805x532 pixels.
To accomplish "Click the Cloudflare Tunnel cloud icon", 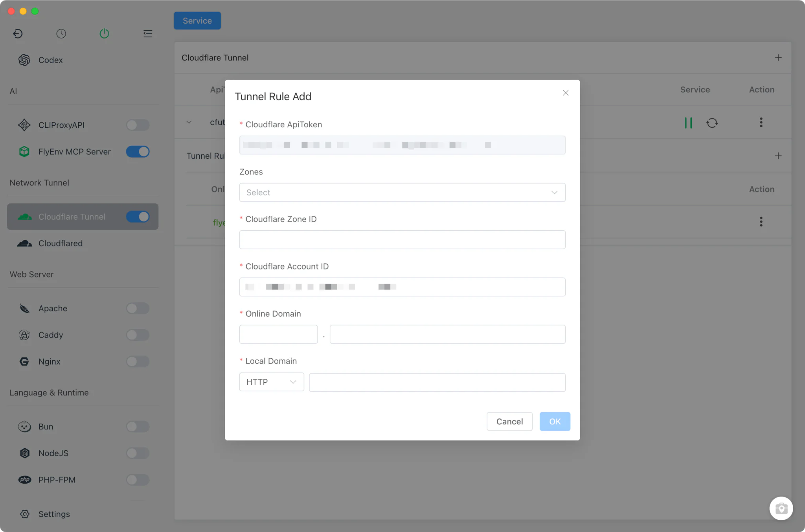I will coord(24,216).
